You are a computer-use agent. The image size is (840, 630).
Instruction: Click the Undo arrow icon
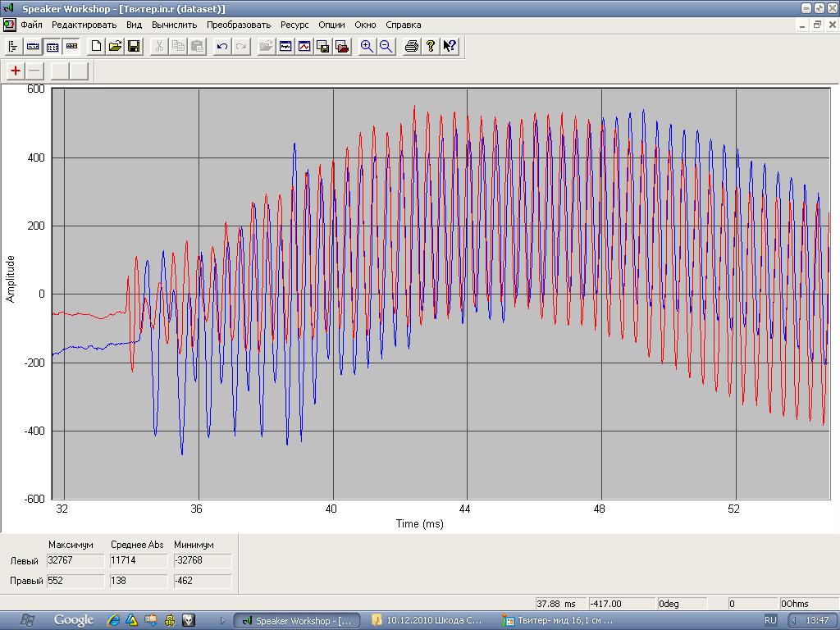221,47
